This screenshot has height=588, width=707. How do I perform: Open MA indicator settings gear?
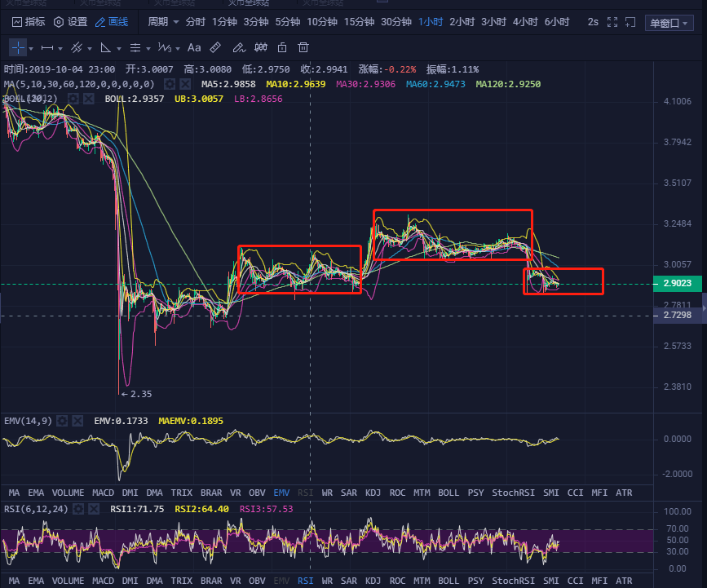point(170,84)
